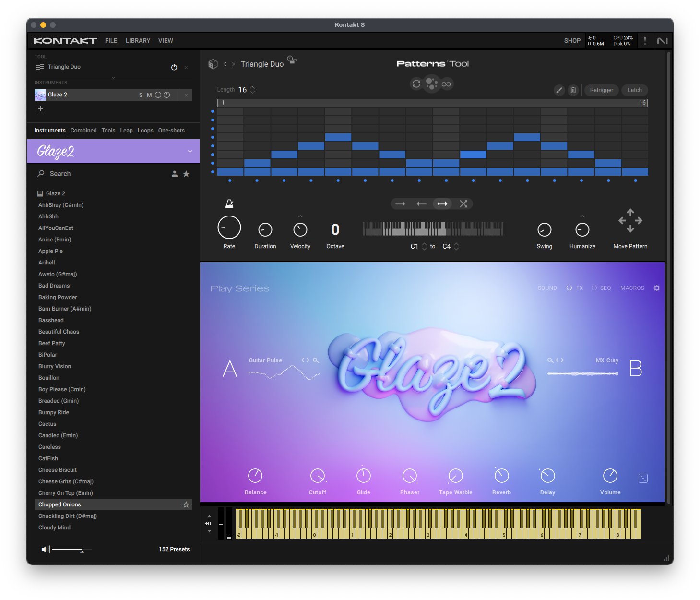Favorite the Chopped Onions preset
Image resolution: width=700 pixels, height=600 pixels.
click(186, 504)
